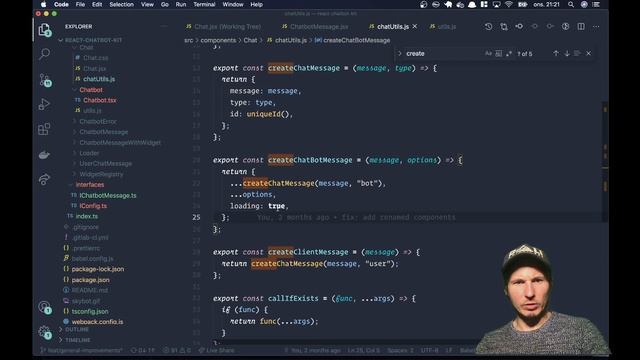The height and width of the screenshot is (360, 640).
Task: Click createChatBotMessage breadcrumb symbol
Action: [353, 40]
